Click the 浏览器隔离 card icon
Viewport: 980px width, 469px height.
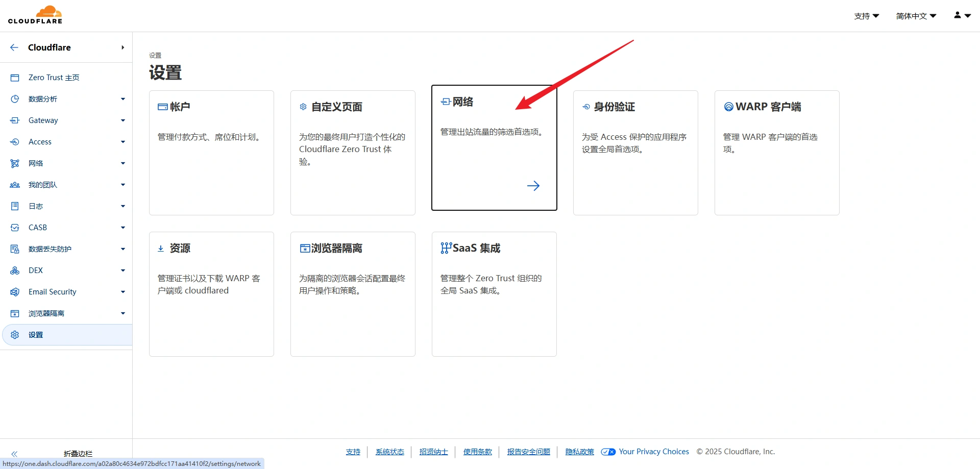pos(305,248)
